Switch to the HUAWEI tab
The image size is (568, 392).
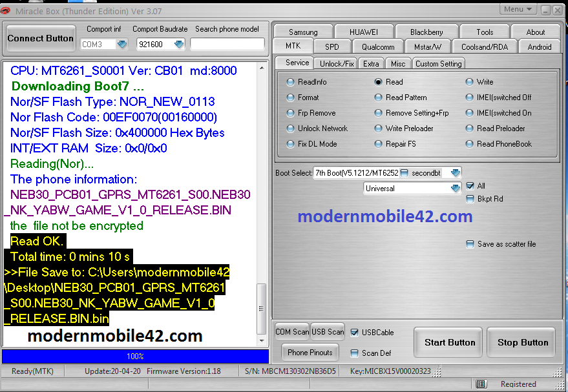tap(364, 32)
